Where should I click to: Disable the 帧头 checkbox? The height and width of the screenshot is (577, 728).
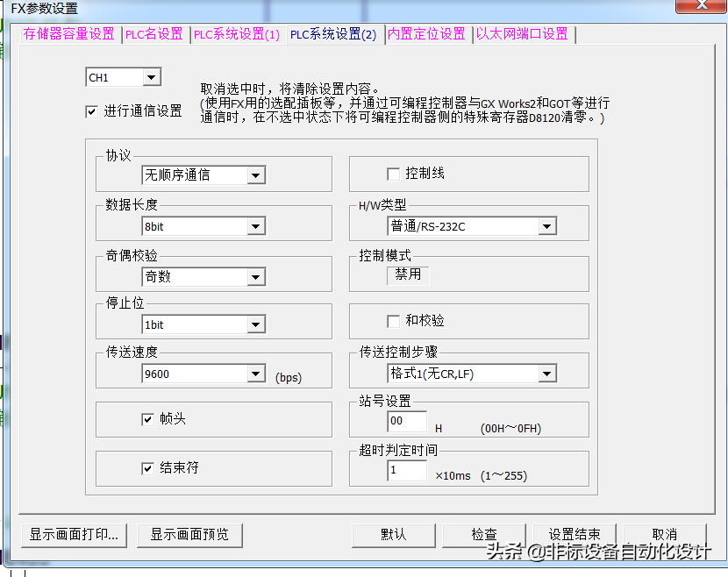pos(147,419)
